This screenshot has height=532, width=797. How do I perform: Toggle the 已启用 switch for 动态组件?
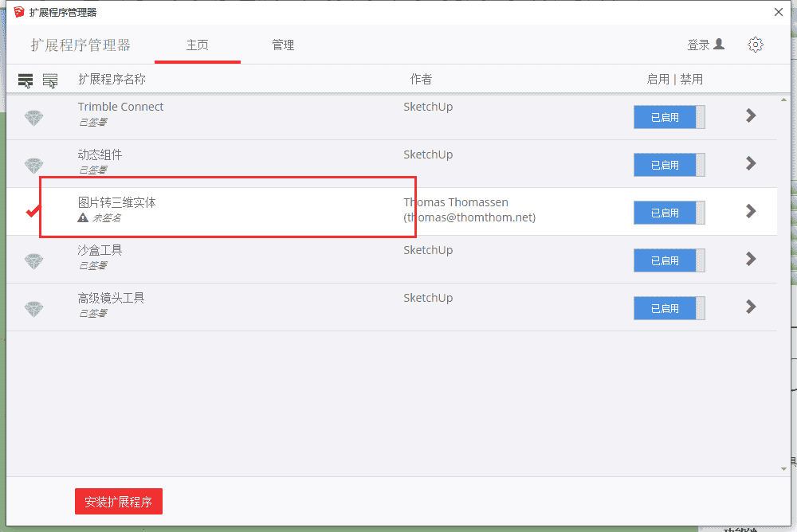pos(669,165)
